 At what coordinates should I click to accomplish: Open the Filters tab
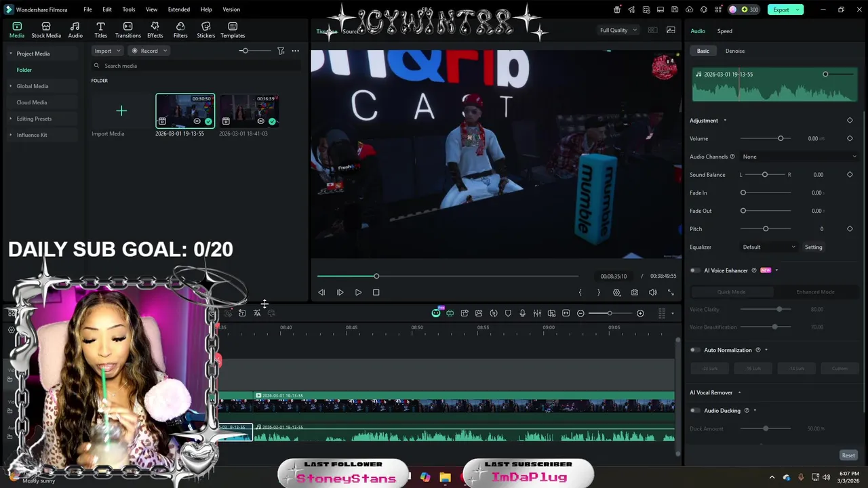click(180, 30)
